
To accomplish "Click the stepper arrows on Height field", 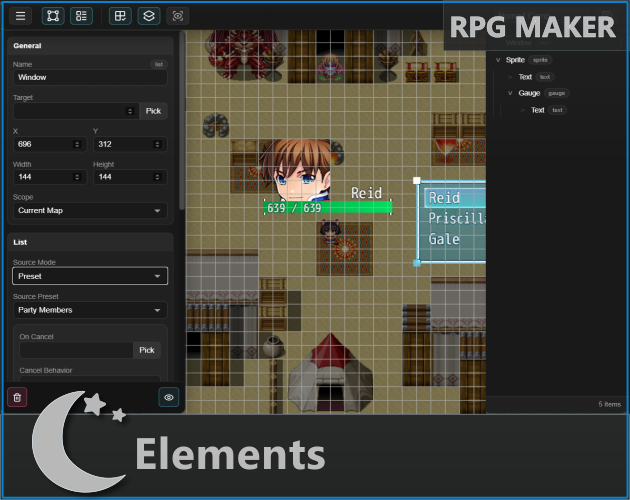I will point(158,177).
